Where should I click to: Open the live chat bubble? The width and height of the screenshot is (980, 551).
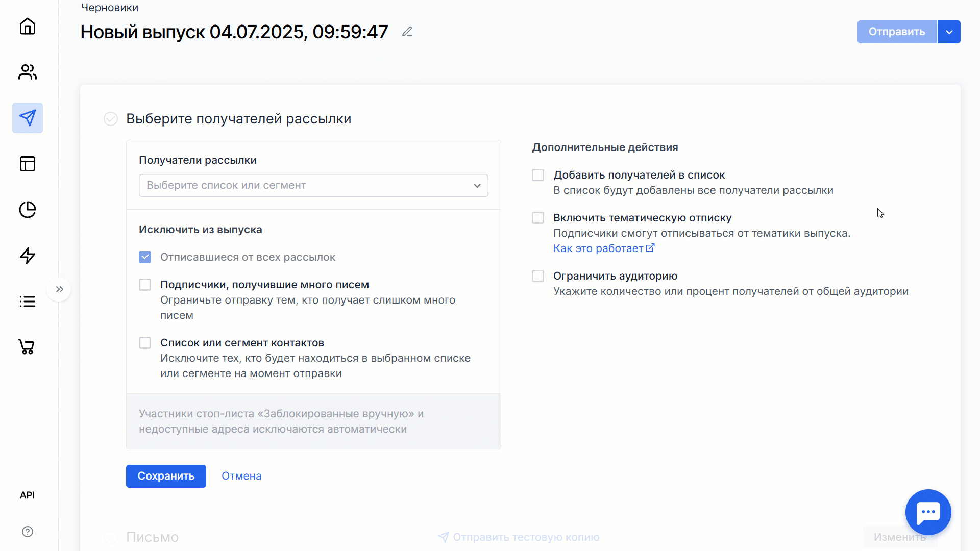(x=928, y=512)
